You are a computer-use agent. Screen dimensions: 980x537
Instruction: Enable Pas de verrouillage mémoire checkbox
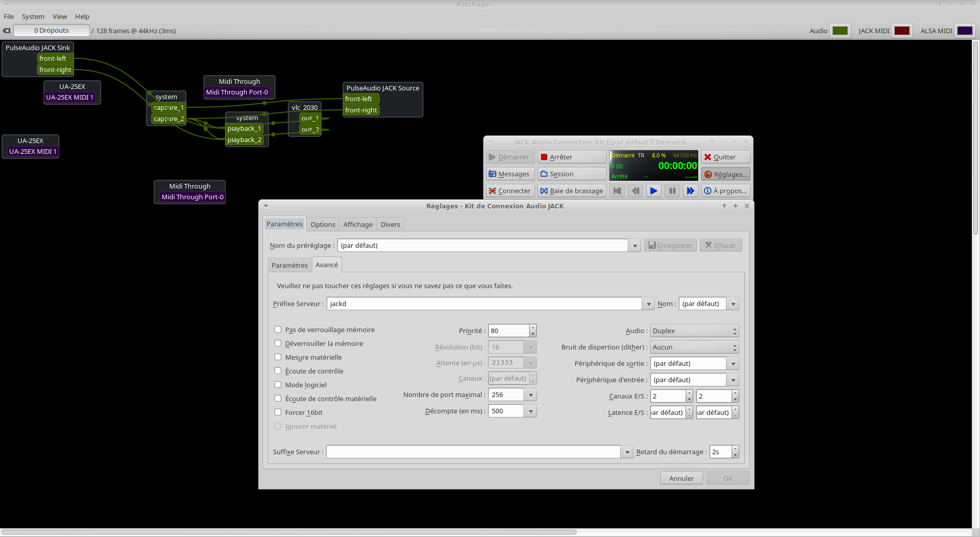pos(278,330)
